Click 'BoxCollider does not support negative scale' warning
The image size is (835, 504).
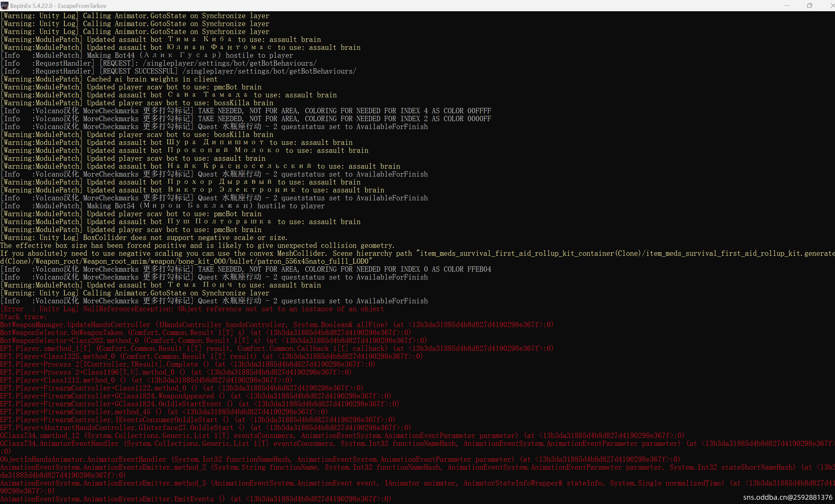(x=144, y=237)
